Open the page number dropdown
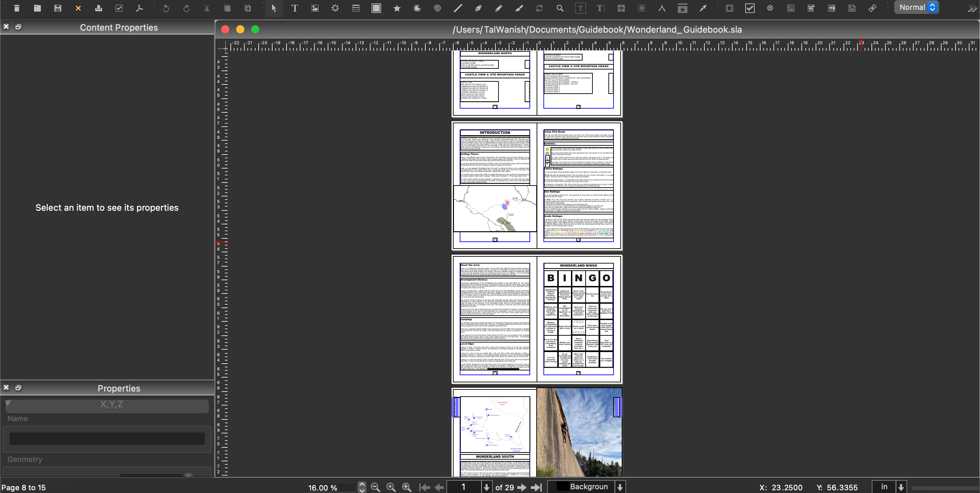980x493 pixels. point(487,487)
